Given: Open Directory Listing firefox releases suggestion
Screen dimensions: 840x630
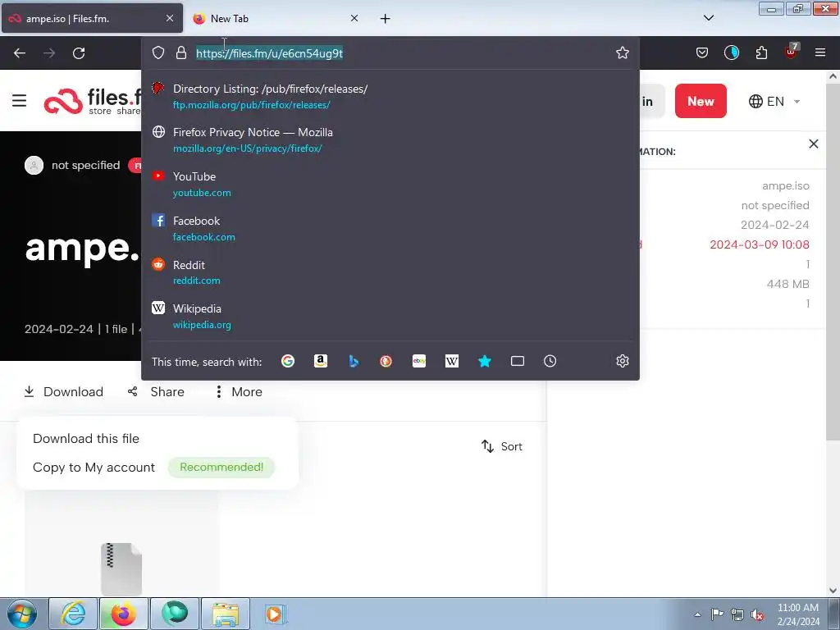Looking at the screenshot, I should coord(390,97).
